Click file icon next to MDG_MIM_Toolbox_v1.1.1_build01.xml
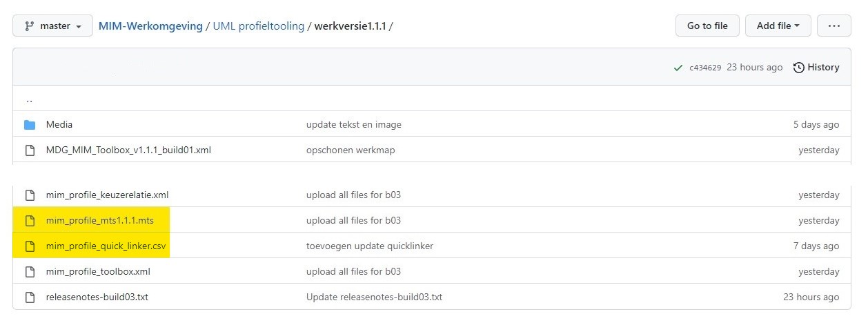 pyautogui.click(x=30, y=150)
